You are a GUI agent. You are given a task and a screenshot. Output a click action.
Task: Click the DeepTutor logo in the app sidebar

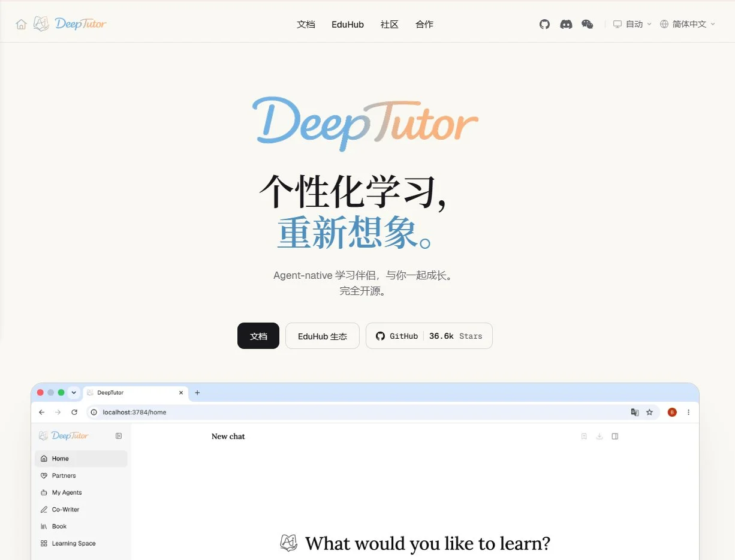[x=64, y=436]
